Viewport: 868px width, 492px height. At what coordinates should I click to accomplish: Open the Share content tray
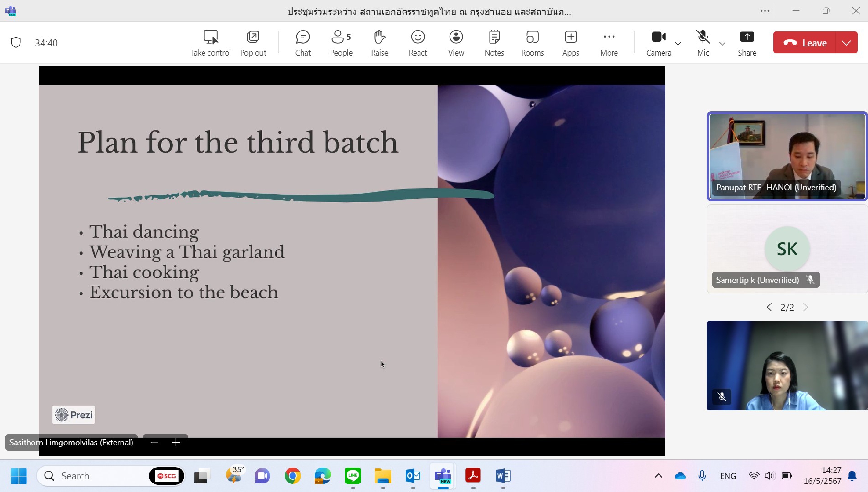coord(747,43)
